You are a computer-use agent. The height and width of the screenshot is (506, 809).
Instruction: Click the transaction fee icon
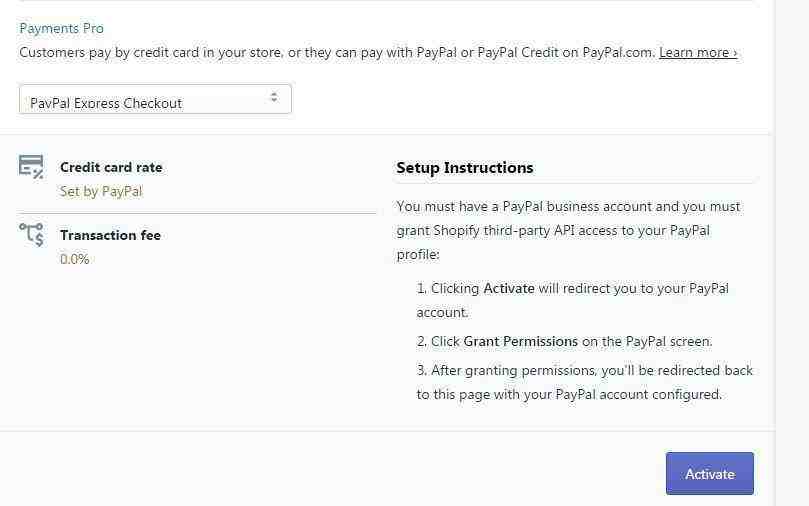click(31, 234)
